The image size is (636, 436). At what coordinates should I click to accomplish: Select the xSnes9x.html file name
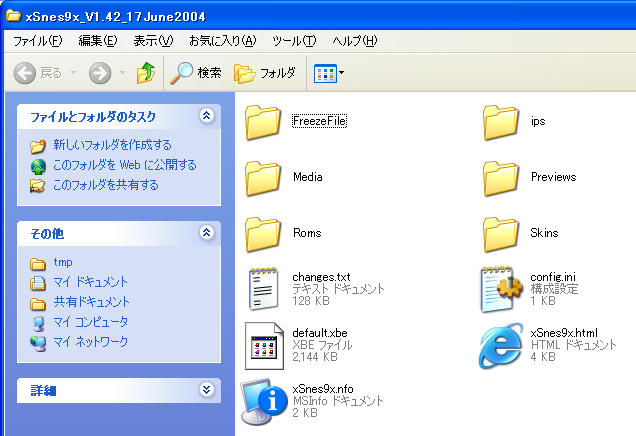[564, 333]
